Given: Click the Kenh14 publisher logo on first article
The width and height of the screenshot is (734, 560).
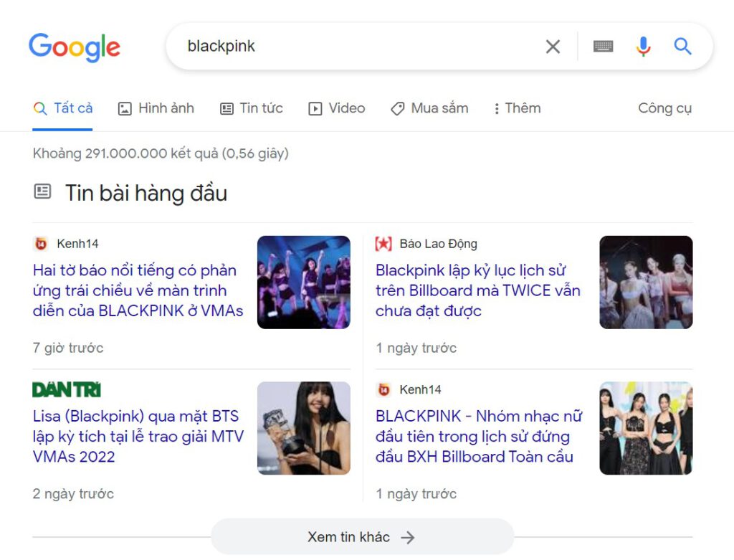Looking at the screenshot, I should [39, 243].
